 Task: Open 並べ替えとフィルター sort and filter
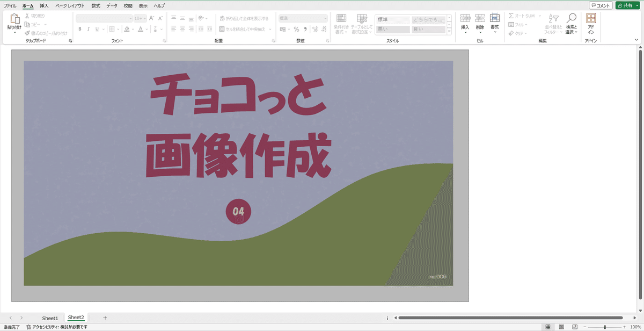click(553, 24)
